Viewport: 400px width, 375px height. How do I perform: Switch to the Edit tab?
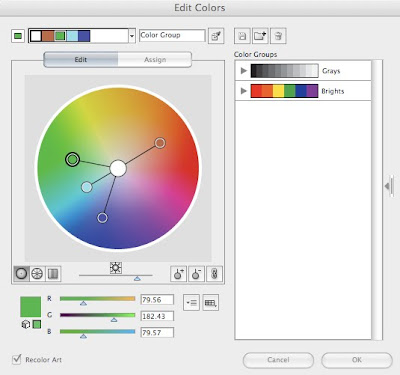tap(81, 60)
